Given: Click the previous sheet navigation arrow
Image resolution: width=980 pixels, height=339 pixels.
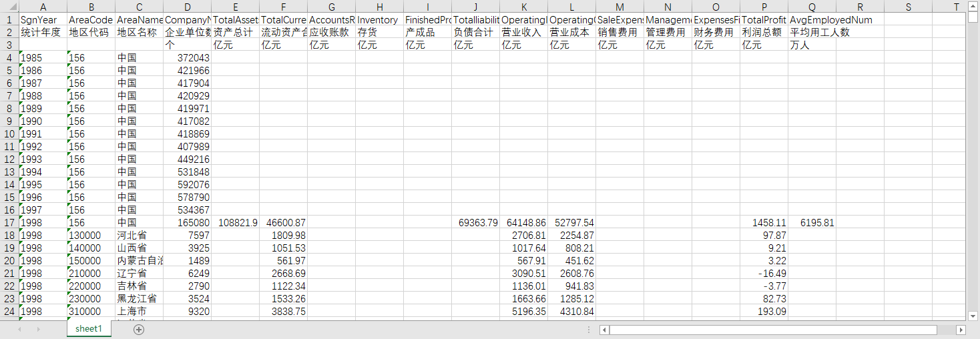Looking at the screenshot, I should [20, 330].
